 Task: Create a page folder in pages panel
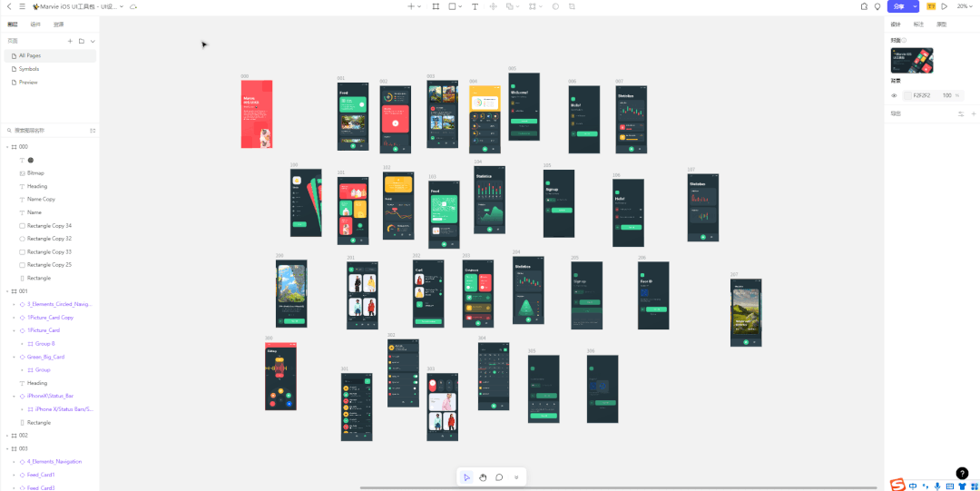tap(82, 41)
